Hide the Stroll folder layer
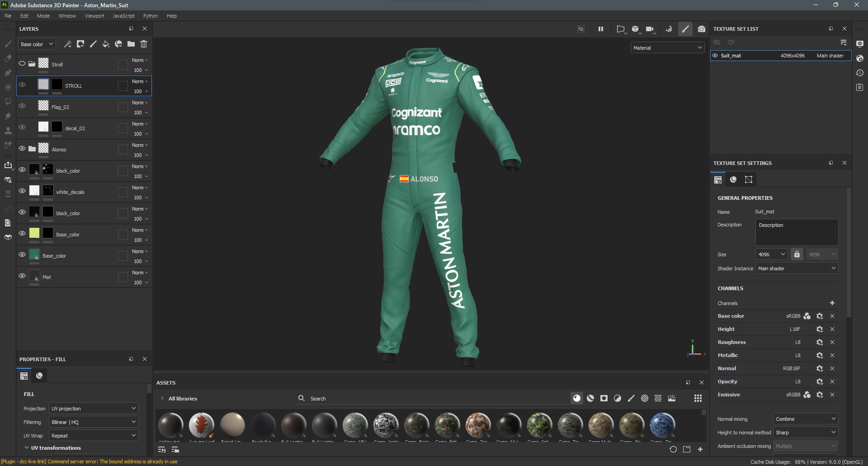Screen dimensions: 868x466 (22, 64)
